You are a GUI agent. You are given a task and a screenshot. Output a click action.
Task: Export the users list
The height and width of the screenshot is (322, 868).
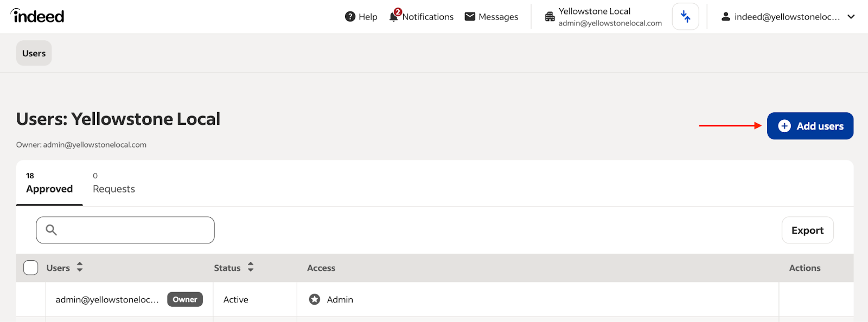[x=807, y=230]
